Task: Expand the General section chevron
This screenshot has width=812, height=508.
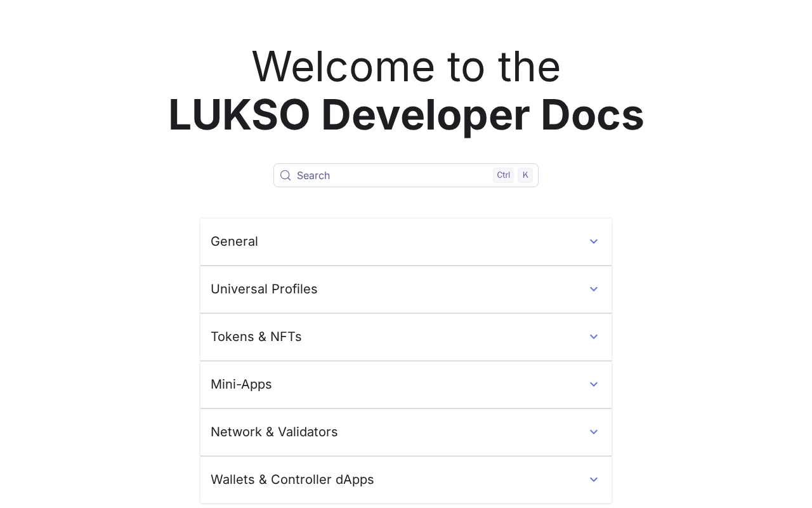Action: click(594, 241)
